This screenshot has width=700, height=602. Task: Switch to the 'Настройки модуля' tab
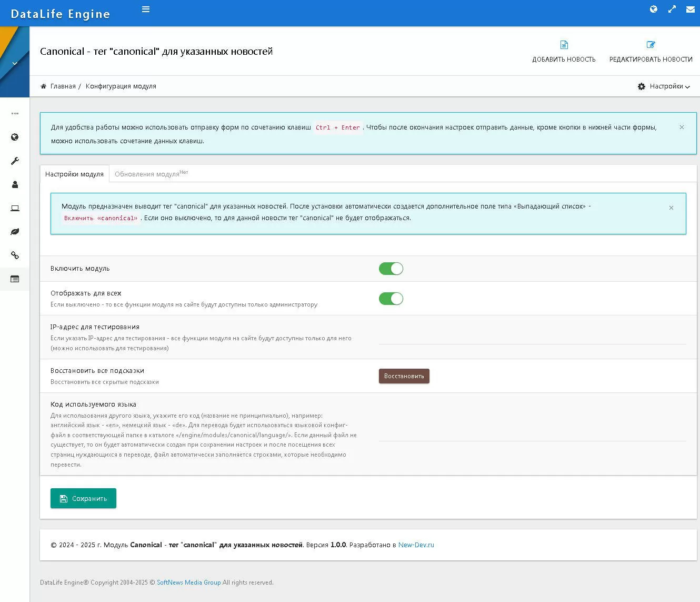point(74,174)
